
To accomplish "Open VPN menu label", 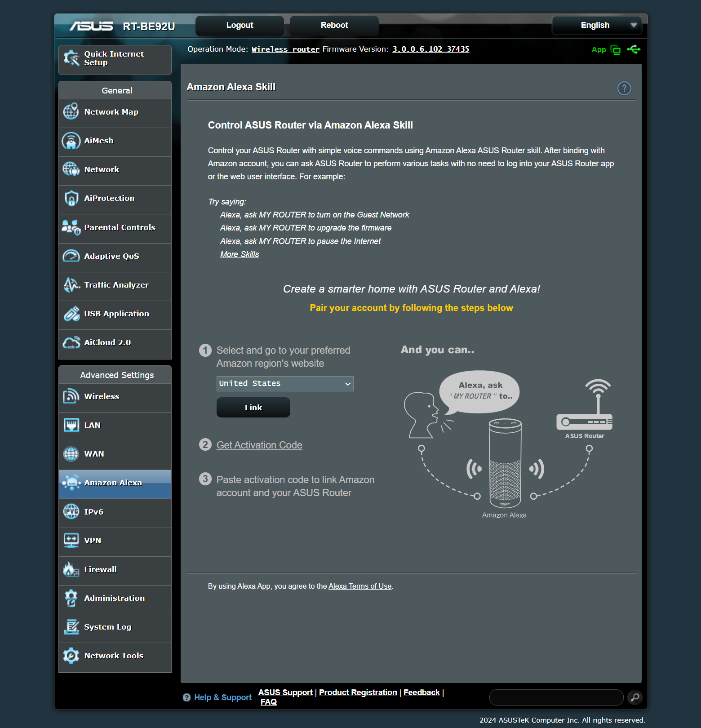I will (x=93, y=541).
